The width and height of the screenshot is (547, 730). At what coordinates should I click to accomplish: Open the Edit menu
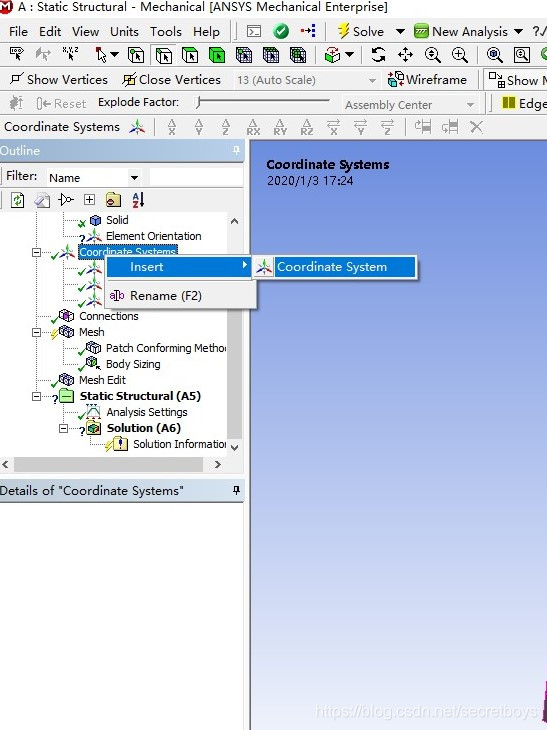click(50, 32)
